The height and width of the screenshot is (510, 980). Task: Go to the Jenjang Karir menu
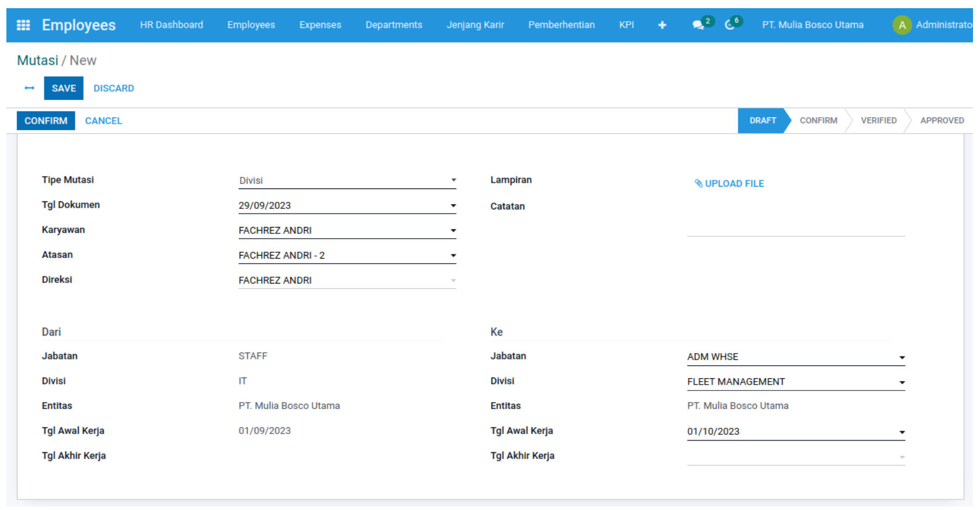pos(475,25)
